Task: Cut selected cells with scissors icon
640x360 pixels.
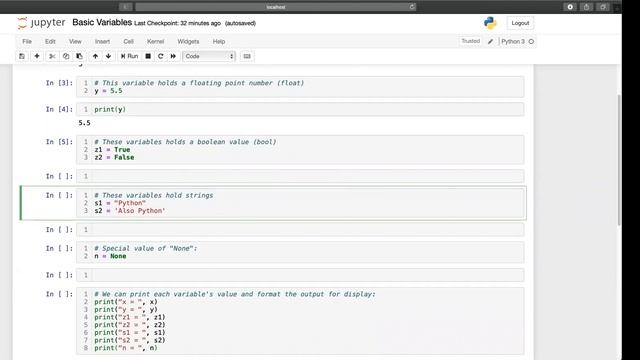Action: pos(52,56)
